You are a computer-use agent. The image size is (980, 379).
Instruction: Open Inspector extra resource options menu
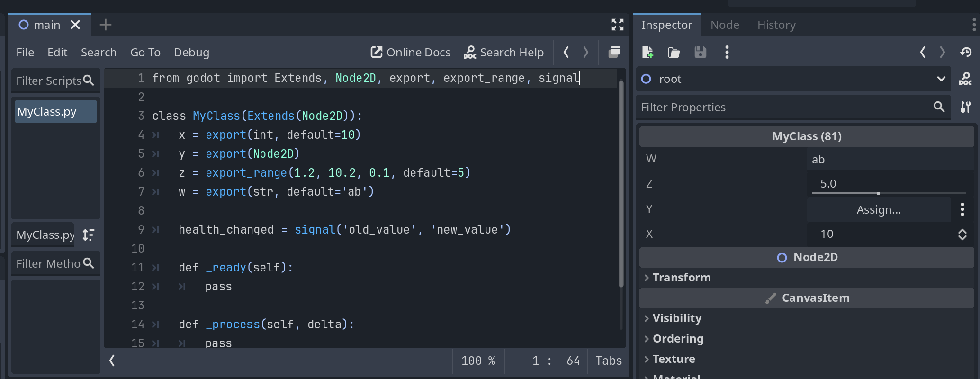(x=727, y=52)
